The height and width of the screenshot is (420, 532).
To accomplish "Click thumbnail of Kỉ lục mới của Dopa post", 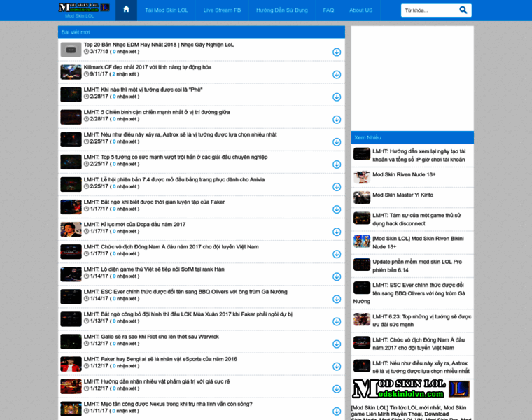I will pos(71,229).
